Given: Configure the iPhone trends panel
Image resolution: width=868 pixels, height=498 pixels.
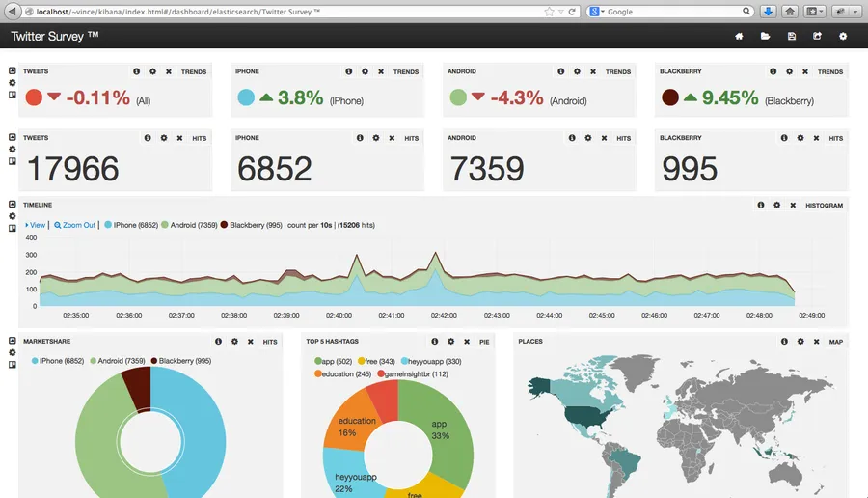Looking at the screenshot, I should (365, 71).
